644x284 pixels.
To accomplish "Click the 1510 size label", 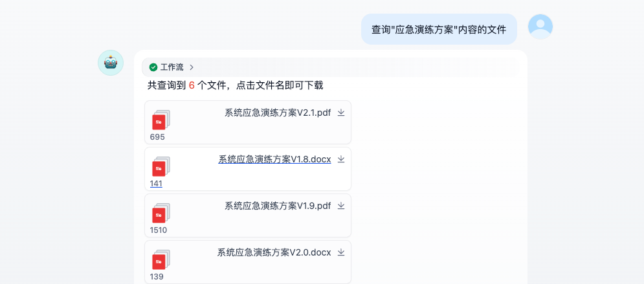I will (159, 230).
